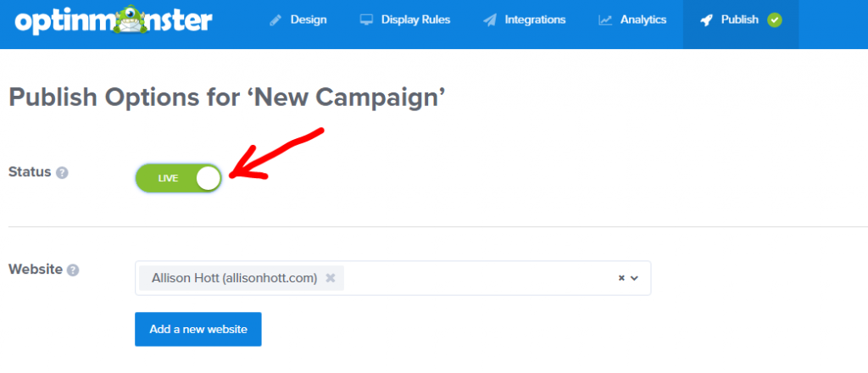The image size is (868, 373).
Task: Open the Website help question mark
Action: (74, 270)
